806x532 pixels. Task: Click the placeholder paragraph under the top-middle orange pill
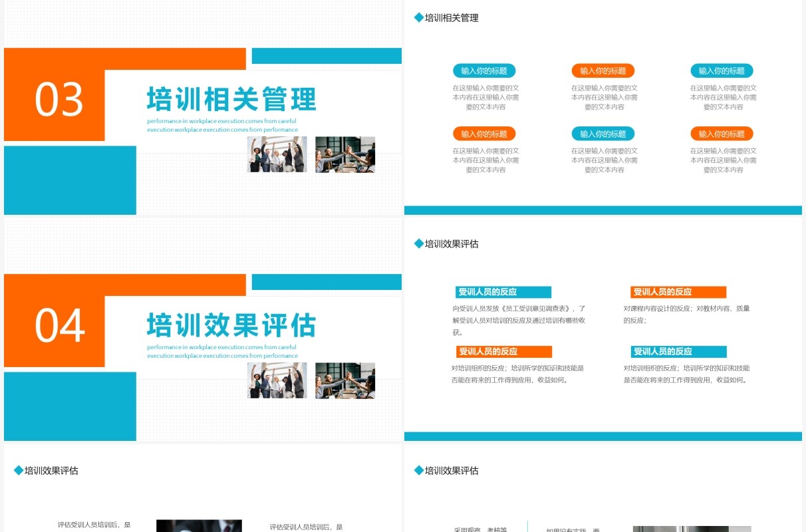(604, 97)
